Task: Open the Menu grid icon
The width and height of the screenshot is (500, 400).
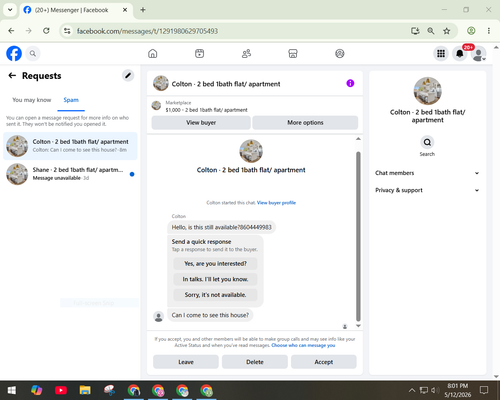Action: point(441,53)
